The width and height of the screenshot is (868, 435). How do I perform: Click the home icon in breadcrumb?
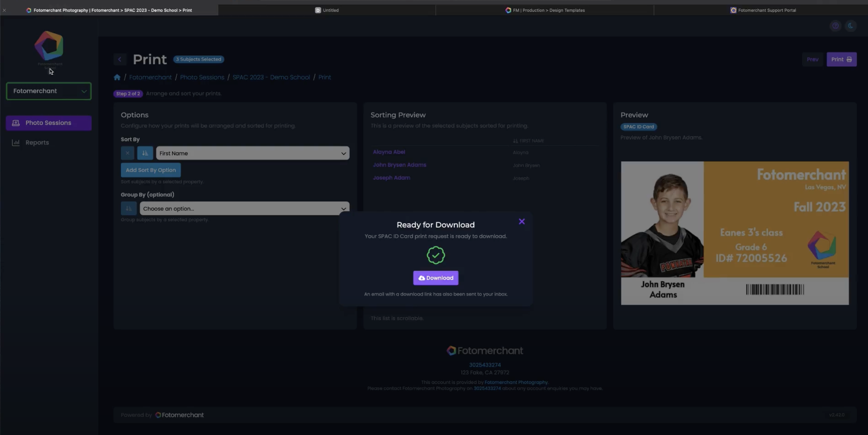(117, 77)
